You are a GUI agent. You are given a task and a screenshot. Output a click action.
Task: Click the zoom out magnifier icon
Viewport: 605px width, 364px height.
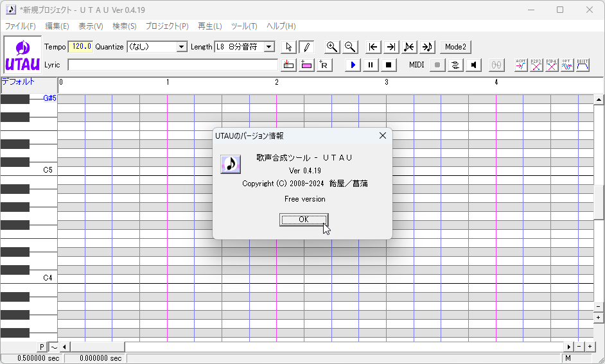[x=350, y=47]
